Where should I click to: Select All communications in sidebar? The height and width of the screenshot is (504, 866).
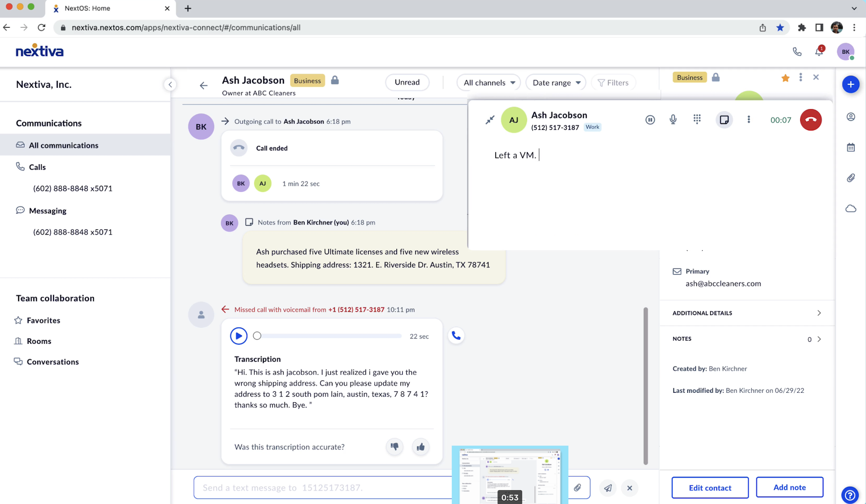85,145
